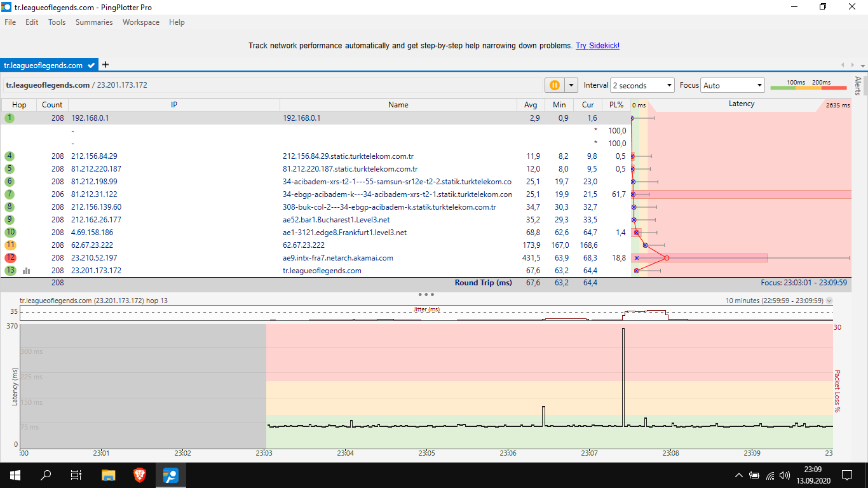Select the hop 13 circle icon

(10, 271)
